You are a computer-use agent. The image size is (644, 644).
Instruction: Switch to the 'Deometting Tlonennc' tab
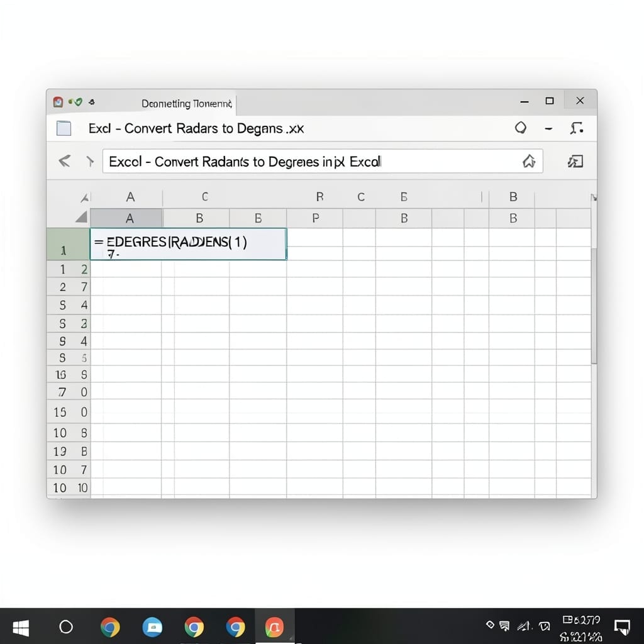pos(187,104)
